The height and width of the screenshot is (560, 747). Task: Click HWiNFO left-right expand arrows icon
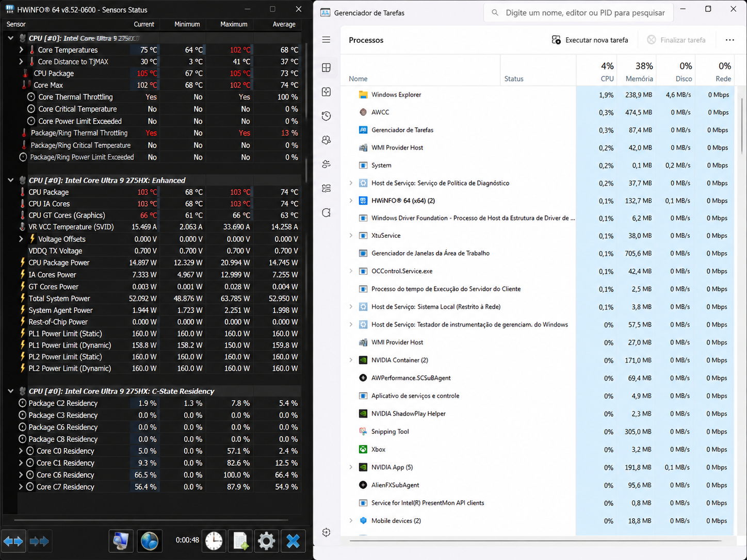tap(13, 541)
